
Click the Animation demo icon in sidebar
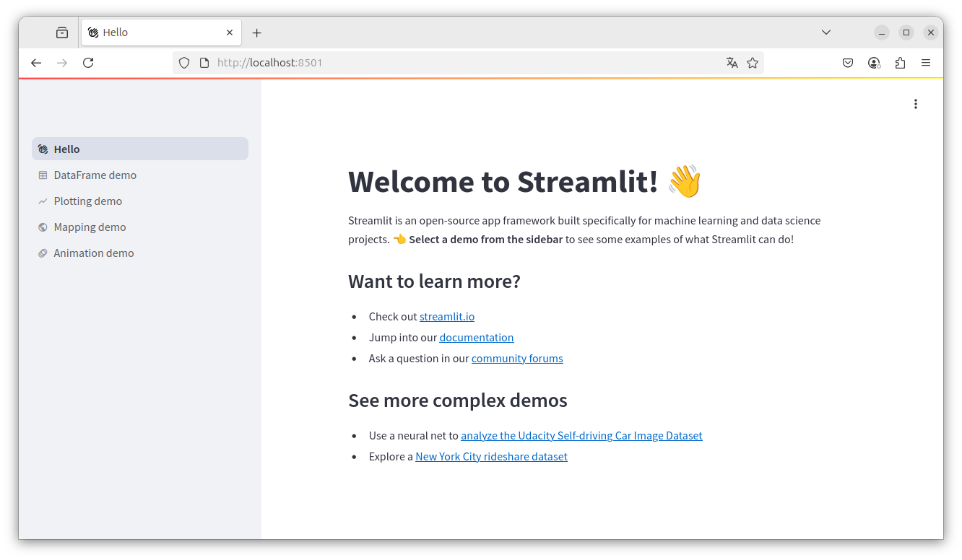(43, 253)
